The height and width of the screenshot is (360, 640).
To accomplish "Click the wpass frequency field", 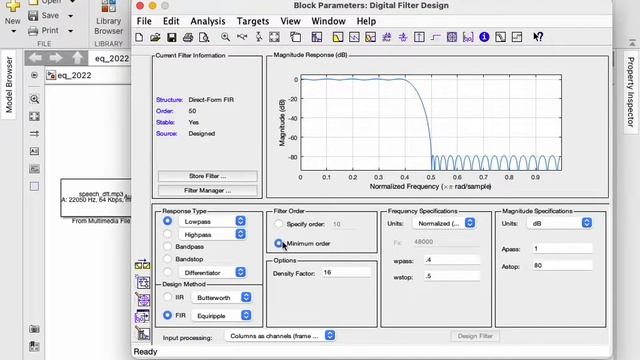I will coord(452,260).
